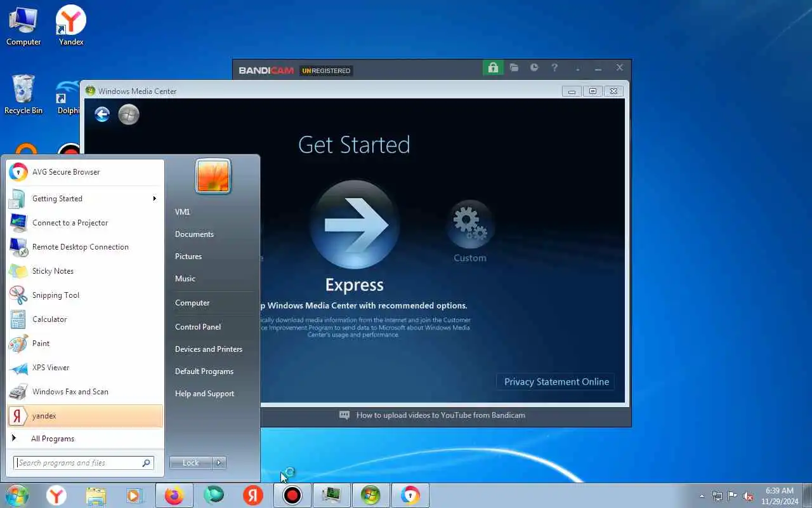Image resolution: width=812 pixels, height=508 pixels.
Task: Open Sticky Notes from Start menu
Action: [x=85, y=271]
